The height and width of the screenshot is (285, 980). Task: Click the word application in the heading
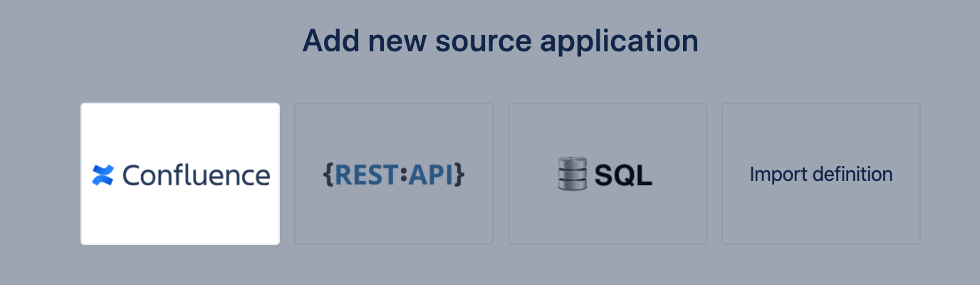619,41
